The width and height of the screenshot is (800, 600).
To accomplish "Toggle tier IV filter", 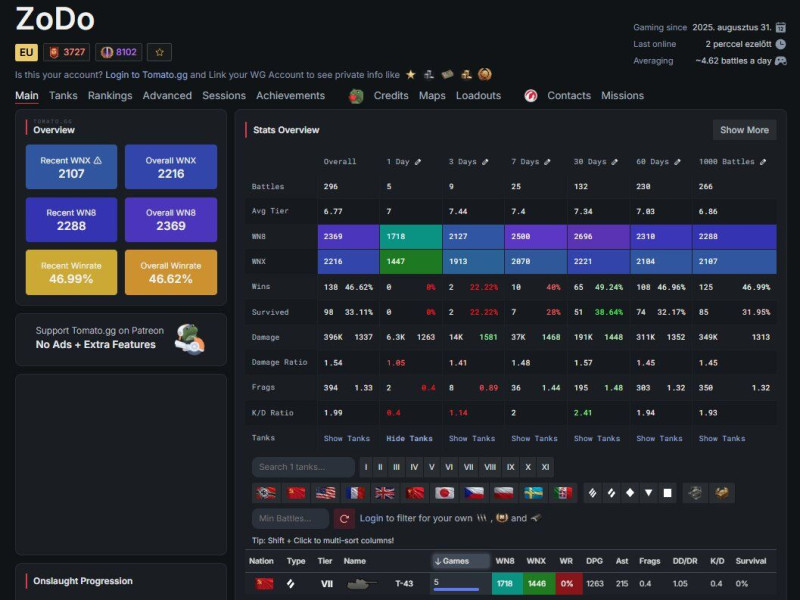I will pos(414,467).
